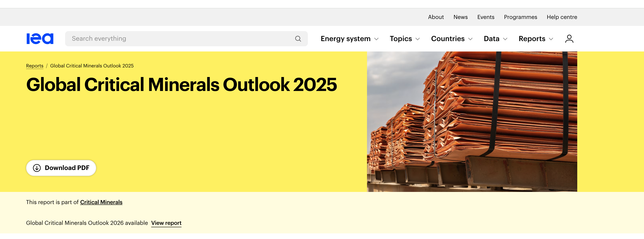The image size is (644, 239).
Task: Expand the Topics dropdown
Action: point(405,39)
